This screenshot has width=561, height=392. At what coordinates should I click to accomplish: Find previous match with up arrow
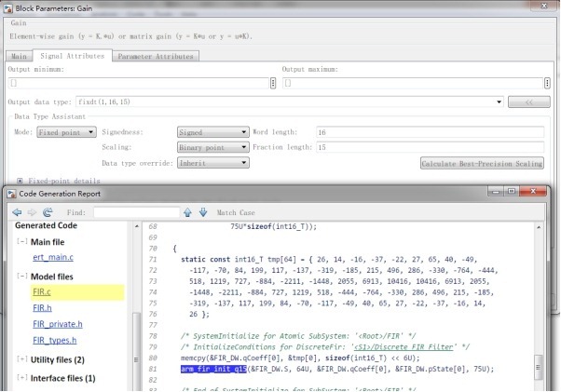pos(187,212)
